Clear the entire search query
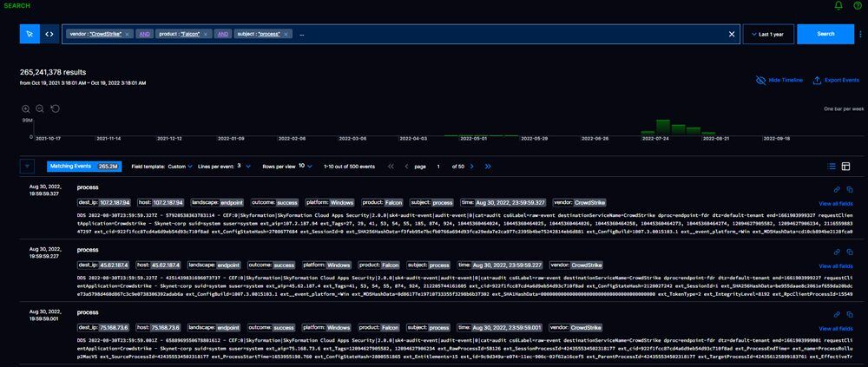 point(731,34)
